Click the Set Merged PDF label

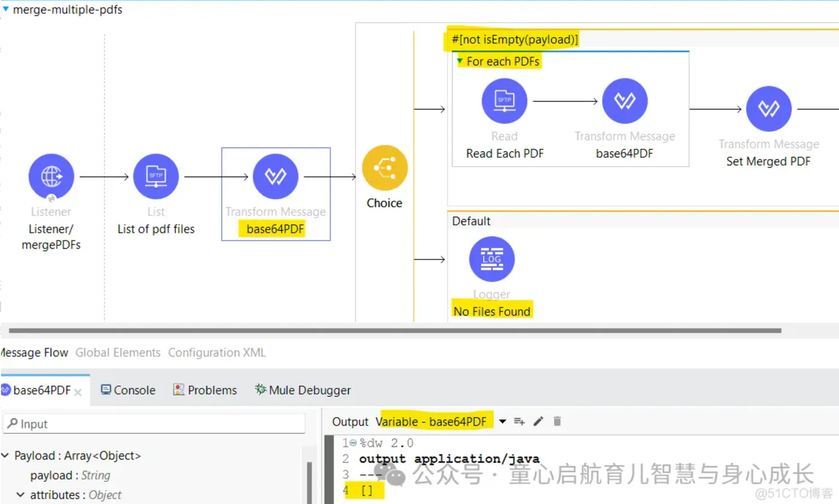(768, 161)
